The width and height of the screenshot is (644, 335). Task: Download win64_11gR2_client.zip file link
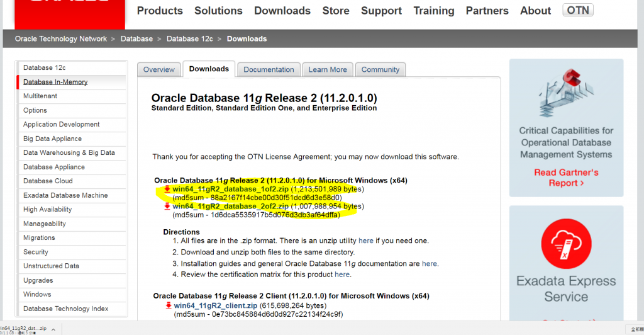216,306
